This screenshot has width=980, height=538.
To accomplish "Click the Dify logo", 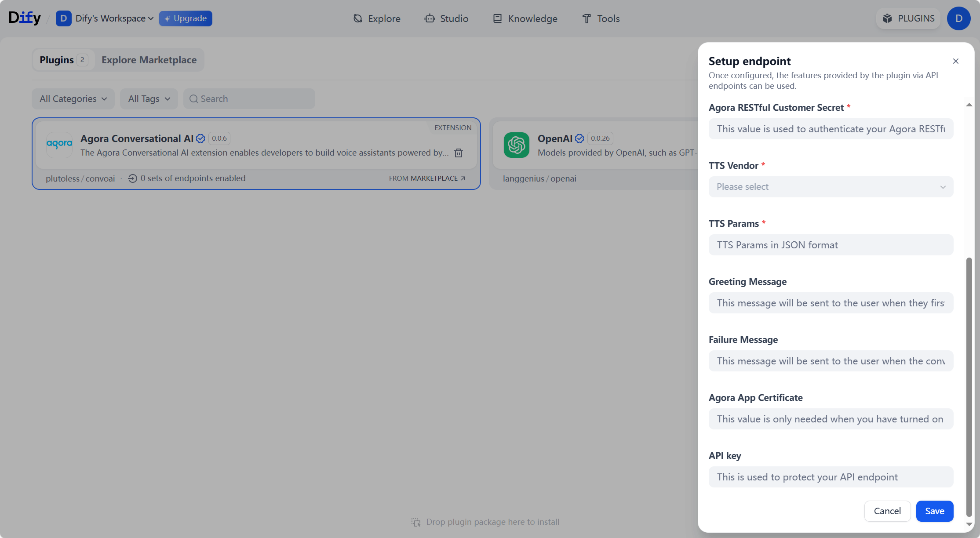I will (25, 18).
